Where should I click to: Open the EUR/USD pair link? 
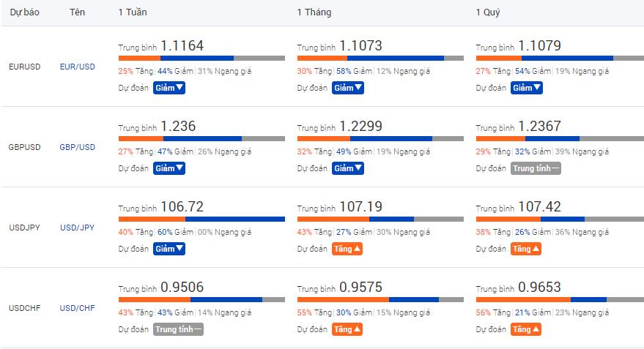coord(78,67)
